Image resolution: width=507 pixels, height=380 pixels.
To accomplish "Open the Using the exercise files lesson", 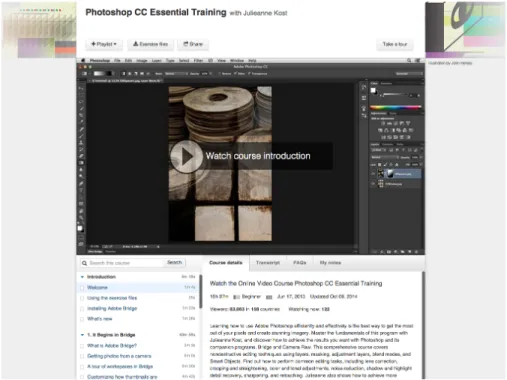I will [112, 298].
